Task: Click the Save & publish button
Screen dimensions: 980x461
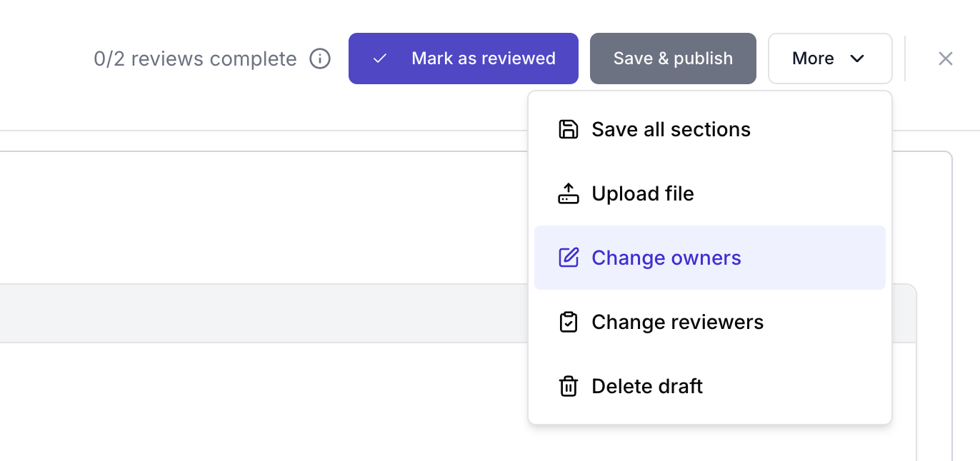Action: (673, 59)
